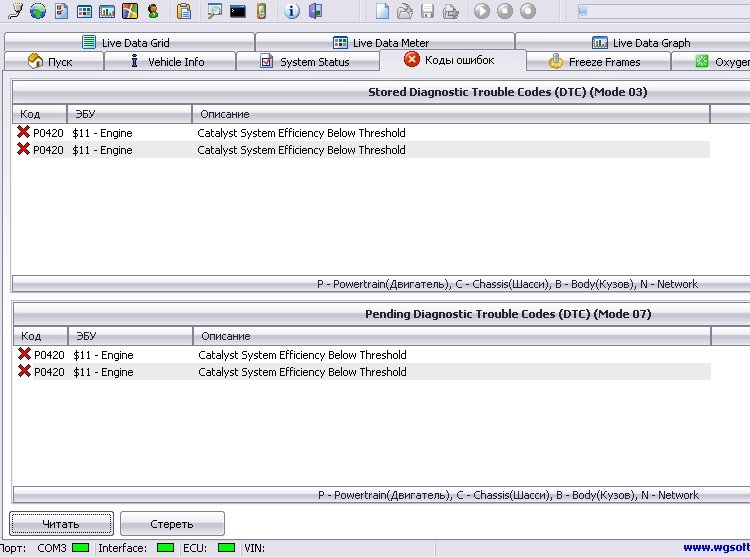This screenshot has width=750, height=557.
Task: Click the floppy disk save icon
Action: (x=428, y=12)
